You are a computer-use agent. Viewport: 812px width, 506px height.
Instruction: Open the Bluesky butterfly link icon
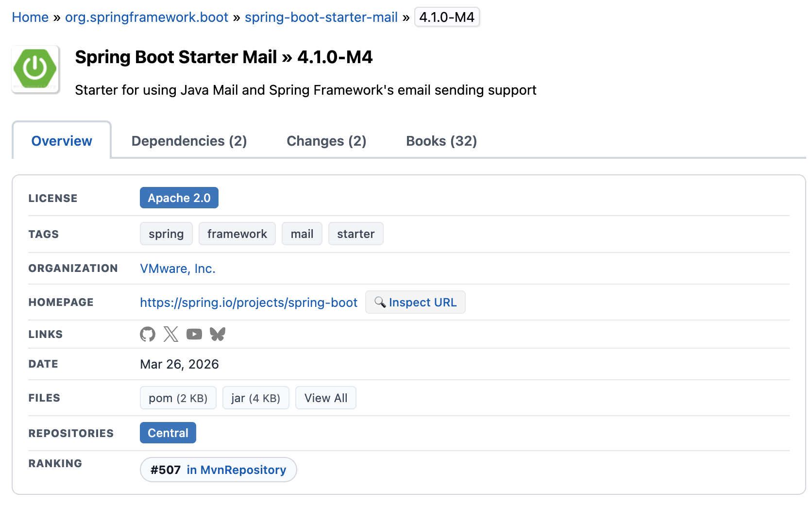point(218,334)
